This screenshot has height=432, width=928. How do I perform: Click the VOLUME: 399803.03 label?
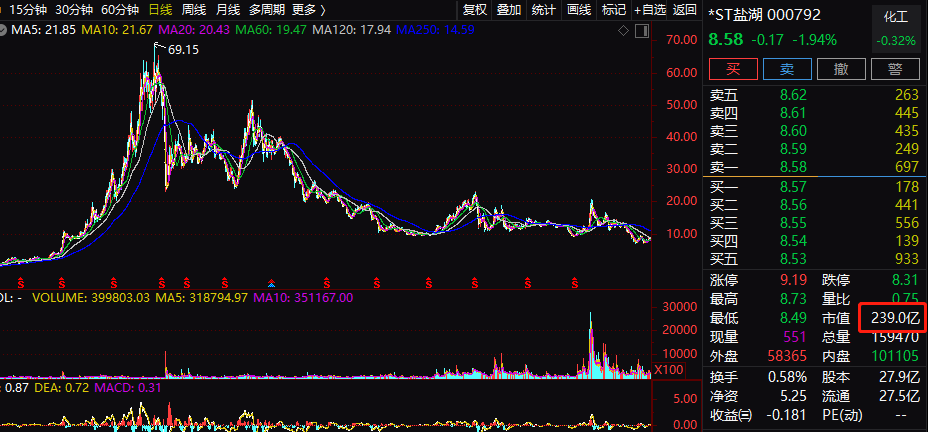(x=91, y=298)
